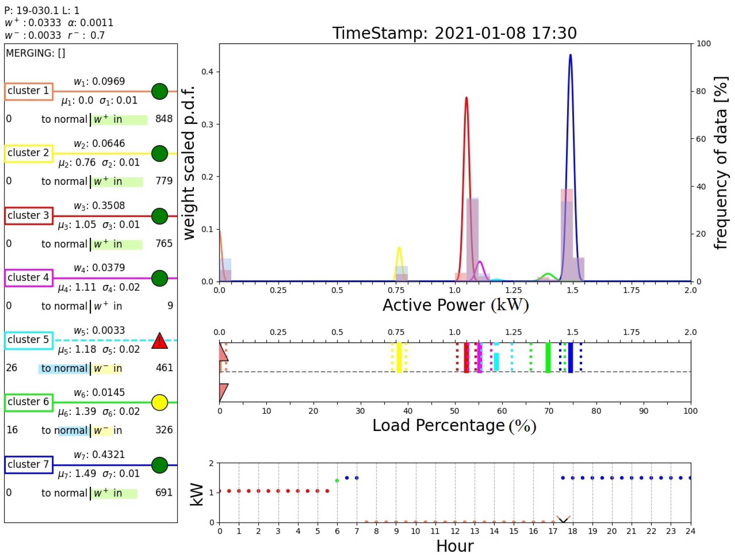Click cluster 6 yellow w- highlight
The width and height of the screenshot is (735, 560).
102,431
